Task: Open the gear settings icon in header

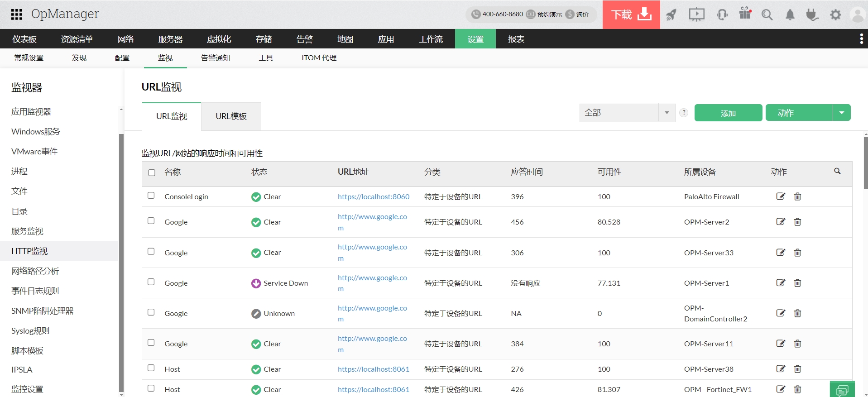Action: coord(835,15)
